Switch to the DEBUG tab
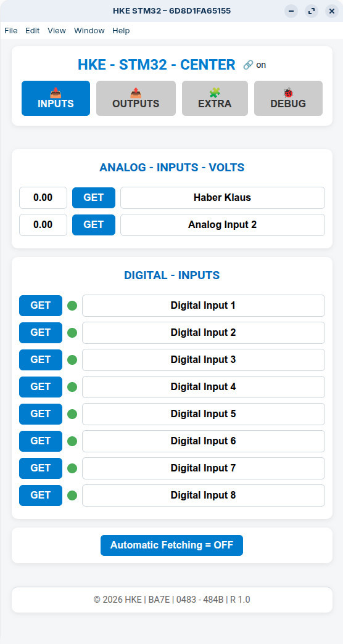Viewport: 343px width, 644px height. [288, 98]
